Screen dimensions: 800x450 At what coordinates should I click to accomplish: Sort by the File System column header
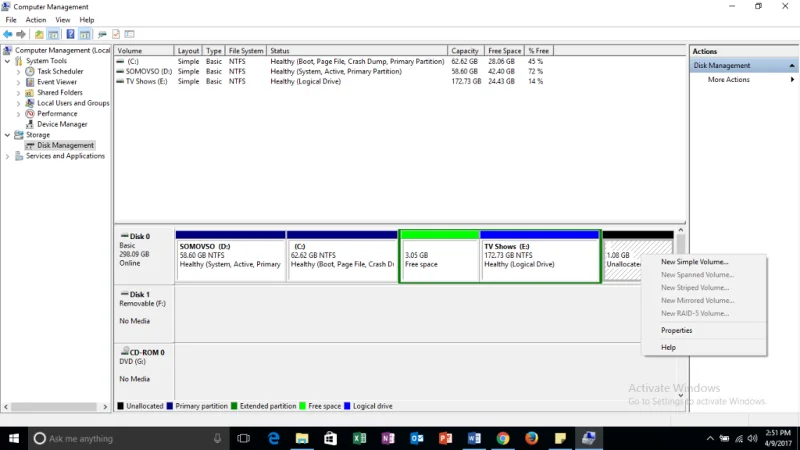(246, 51)
